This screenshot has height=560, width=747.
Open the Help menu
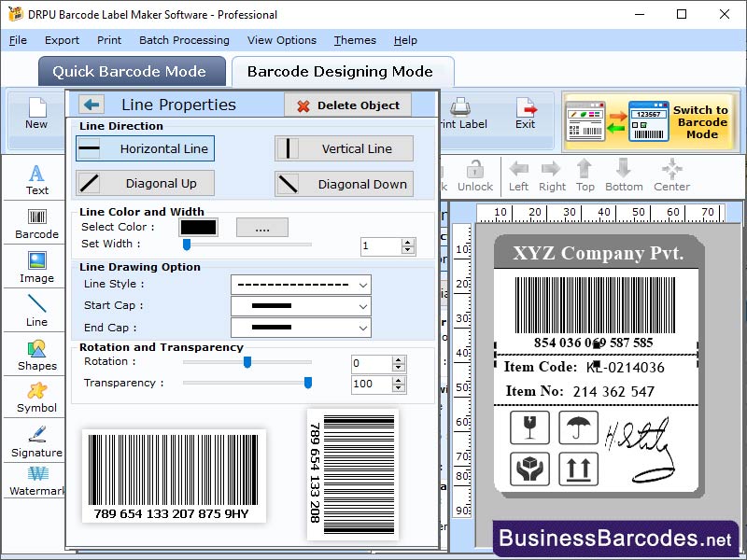point(405,40)
